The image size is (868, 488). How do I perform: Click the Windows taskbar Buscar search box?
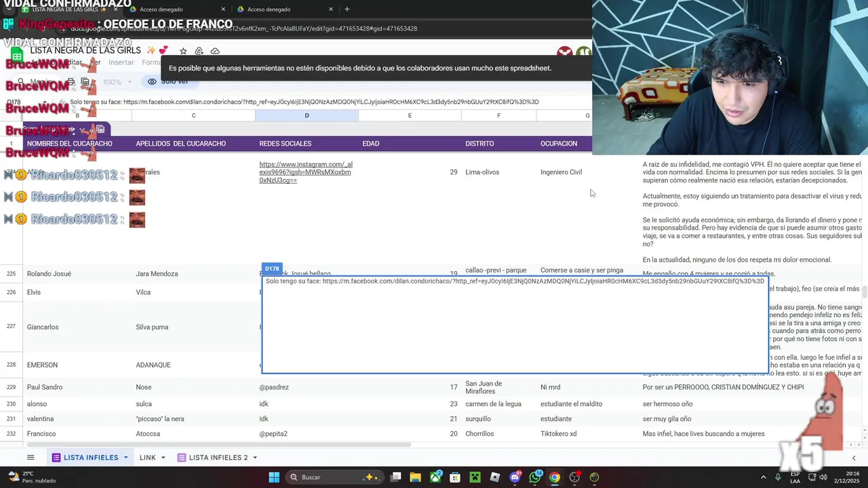coord(334,477)
